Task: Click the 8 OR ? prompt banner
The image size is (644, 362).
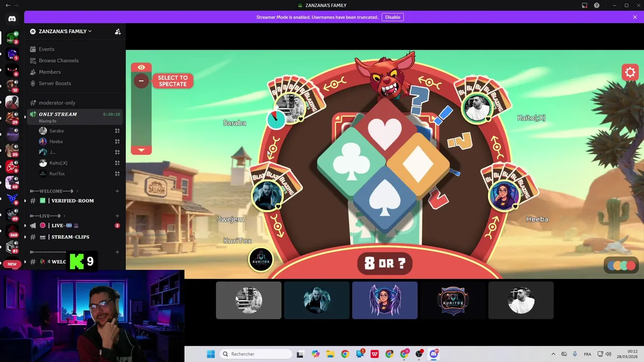Action: (385, 263)
